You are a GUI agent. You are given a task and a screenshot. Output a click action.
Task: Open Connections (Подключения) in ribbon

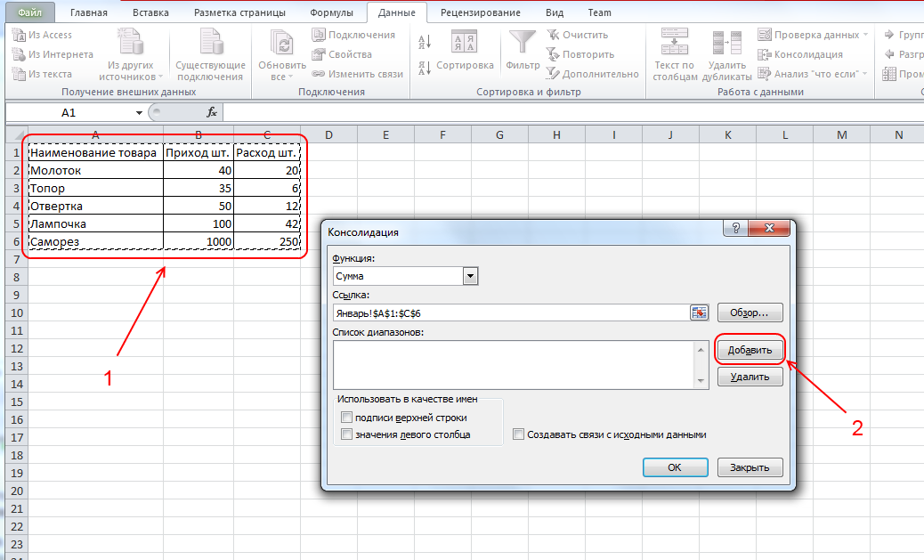tap(353, 36)
